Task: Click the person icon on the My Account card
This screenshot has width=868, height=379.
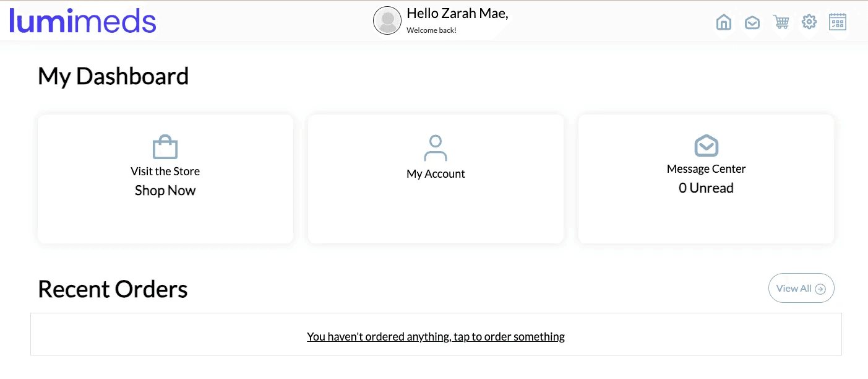Action: point(436,148)
